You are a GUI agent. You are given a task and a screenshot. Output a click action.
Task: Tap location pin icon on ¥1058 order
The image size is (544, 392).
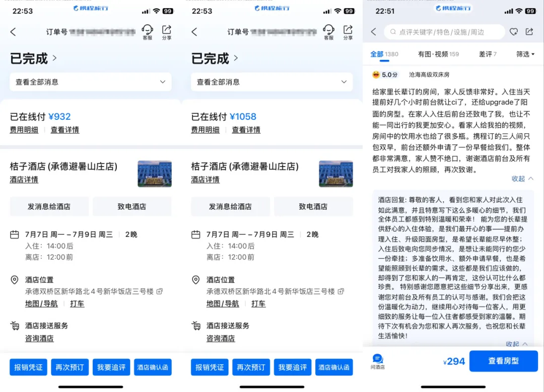pos(195,280)
